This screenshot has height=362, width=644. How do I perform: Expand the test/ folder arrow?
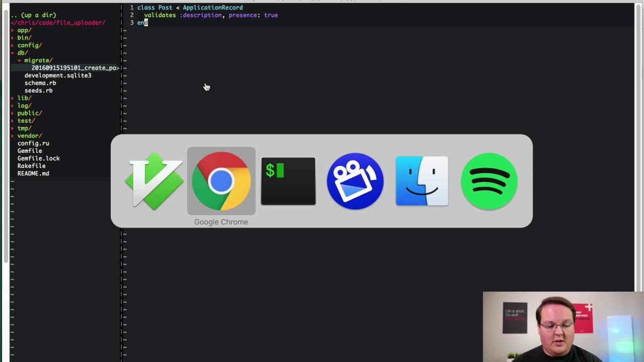[13, 121]
